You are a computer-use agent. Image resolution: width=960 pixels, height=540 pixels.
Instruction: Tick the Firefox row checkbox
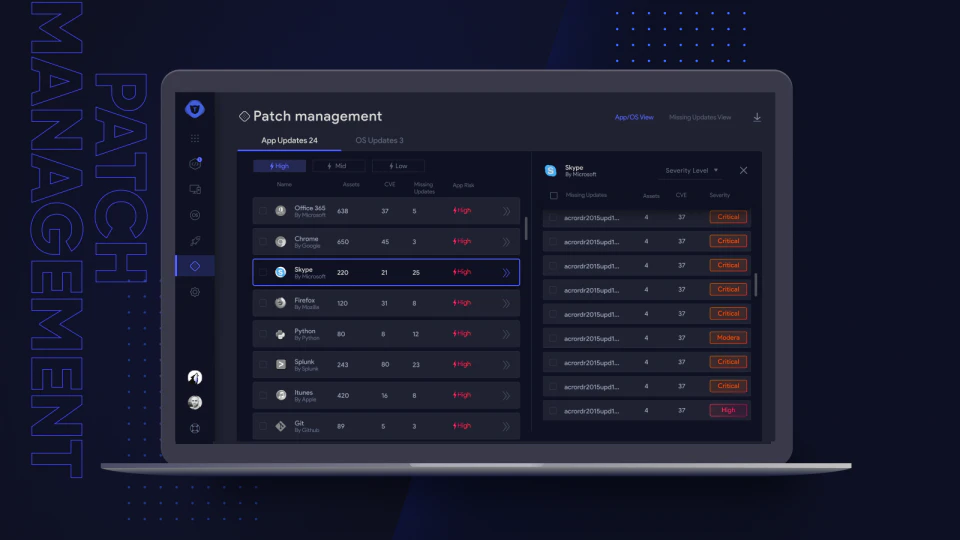click(263, 302)
